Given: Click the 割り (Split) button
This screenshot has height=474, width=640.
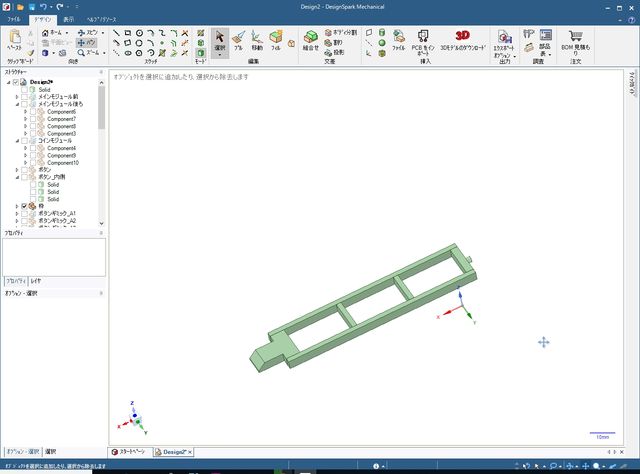Looking at the screenshot, I should [x=333, y=42].
